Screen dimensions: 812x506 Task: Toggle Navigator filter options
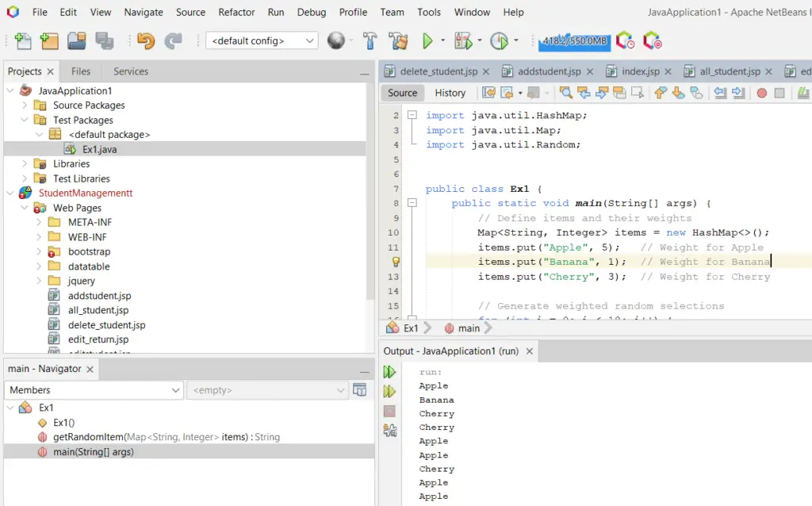click(360, 389)
